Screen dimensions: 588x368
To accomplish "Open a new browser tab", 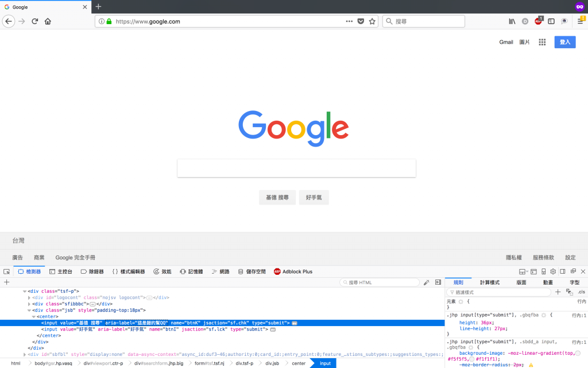I will pyautogui.click(x=98, y=6).
